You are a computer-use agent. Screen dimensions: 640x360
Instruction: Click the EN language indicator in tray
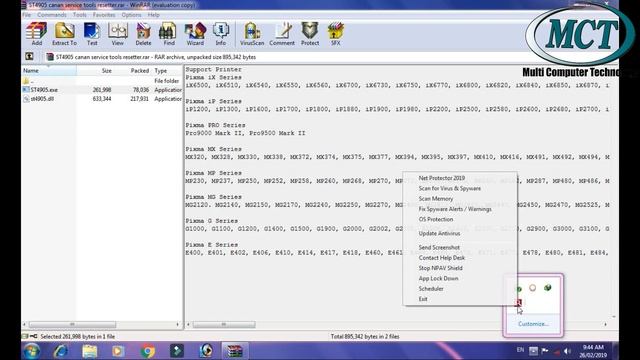click(520, 350)
